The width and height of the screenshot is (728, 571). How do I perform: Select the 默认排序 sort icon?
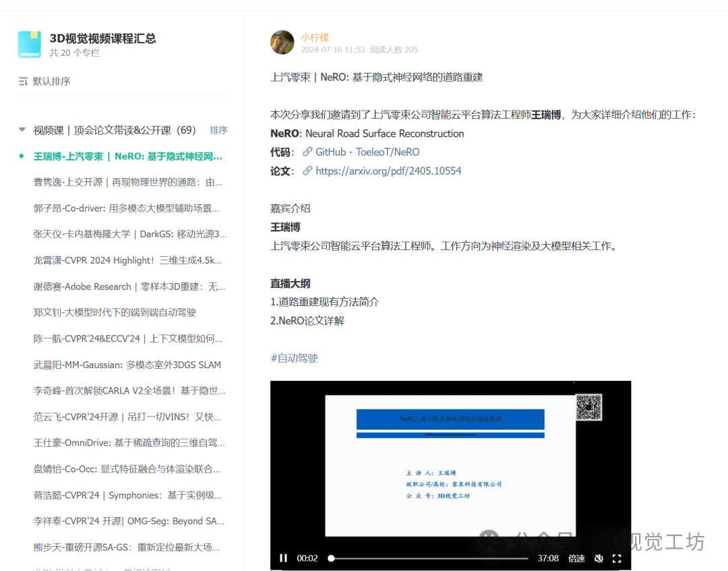(x=24, y=81)
